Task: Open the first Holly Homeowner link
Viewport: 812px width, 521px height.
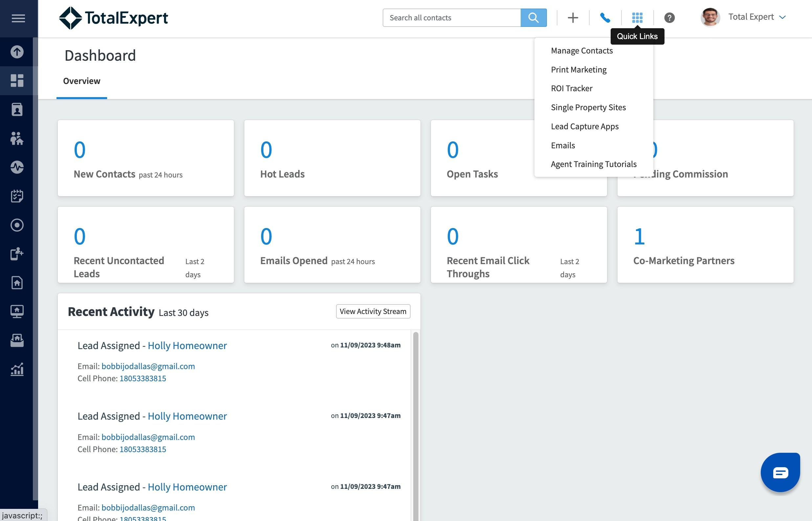Action: click(187, 345)
